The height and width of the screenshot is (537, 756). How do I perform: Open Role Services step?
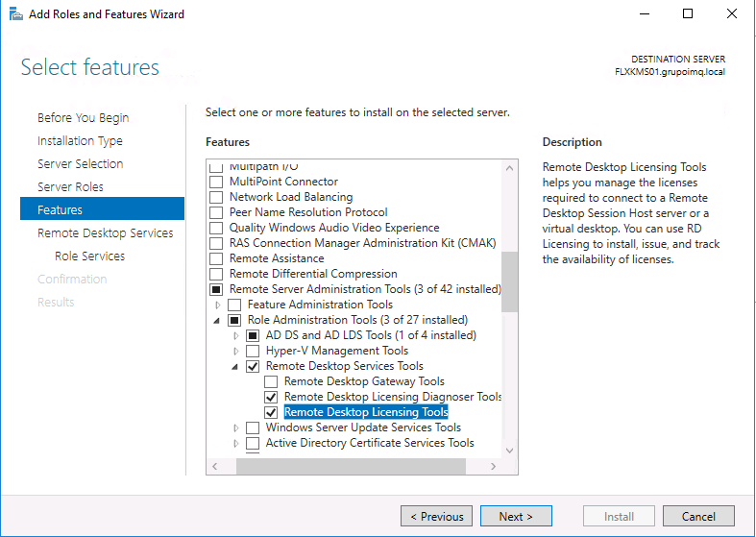point(89,256)
